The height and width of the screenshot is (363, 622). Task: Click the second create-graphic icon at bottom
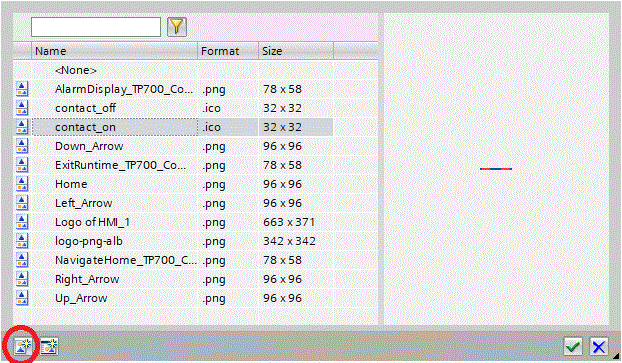click(x=49, y=346)
